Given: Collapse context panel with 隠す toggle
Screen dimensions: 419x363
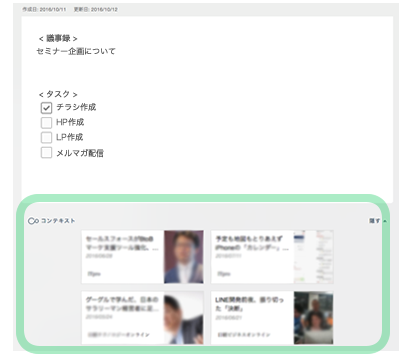Looking at the screenshot, I should (x=377, y=221).
